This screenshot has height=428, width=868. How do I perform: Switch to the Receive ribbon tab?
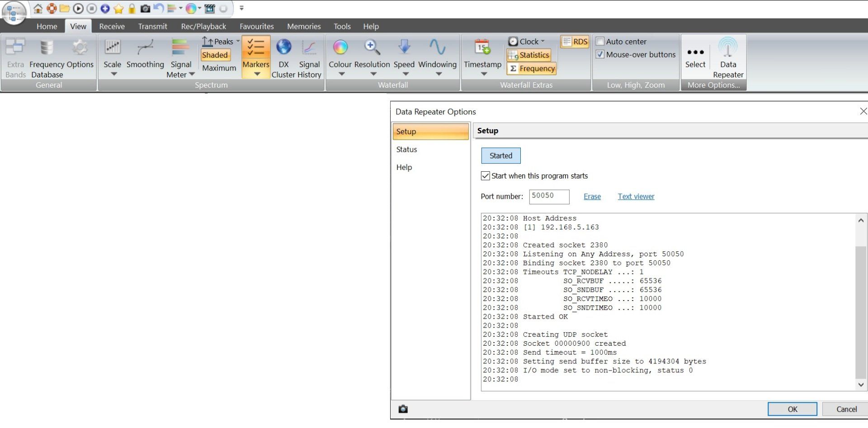[x=112, y=26]
